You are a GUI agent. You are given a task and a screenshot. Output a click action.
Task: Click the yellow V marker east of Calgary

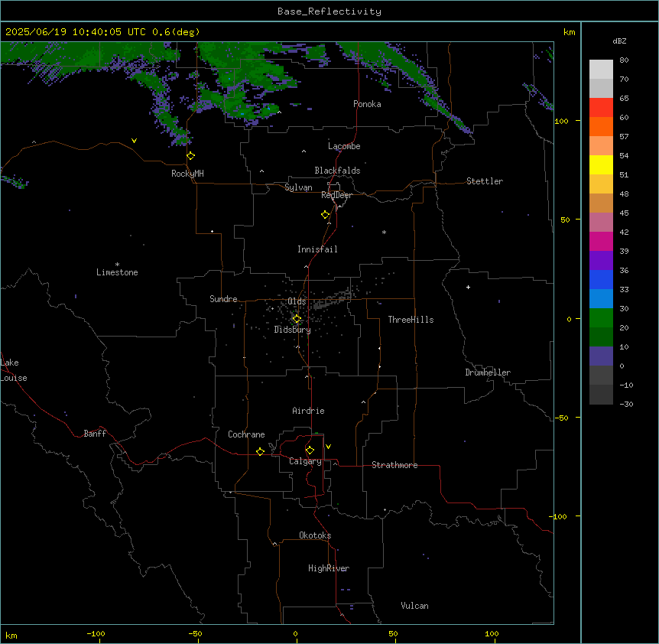tap(328, 447)
